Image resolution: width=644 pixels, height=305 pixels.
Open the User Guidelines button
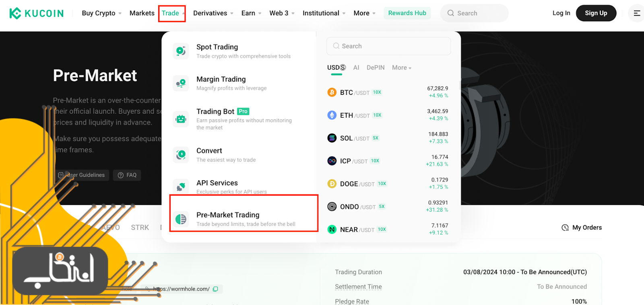[82, 175]
